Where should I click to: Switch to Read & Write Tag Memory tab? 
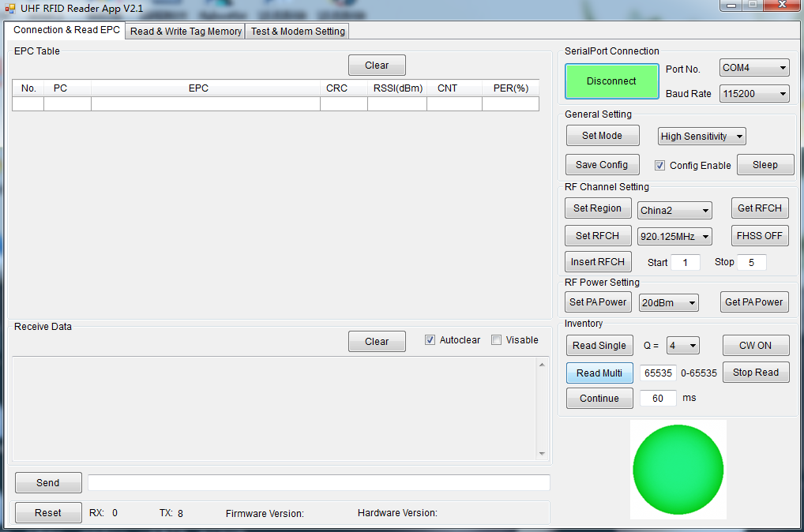[x=186, y=32]
